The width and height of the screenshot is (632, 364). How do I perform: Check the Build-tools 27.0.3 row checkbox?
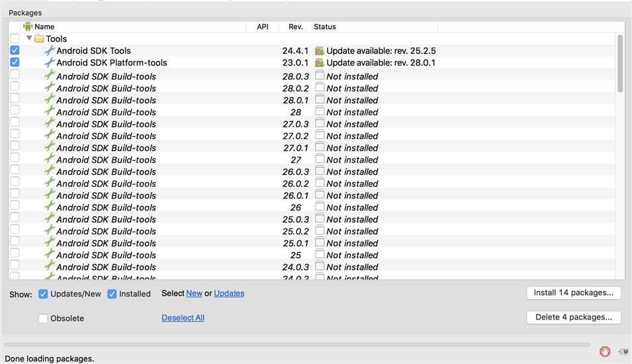[15, 122]
